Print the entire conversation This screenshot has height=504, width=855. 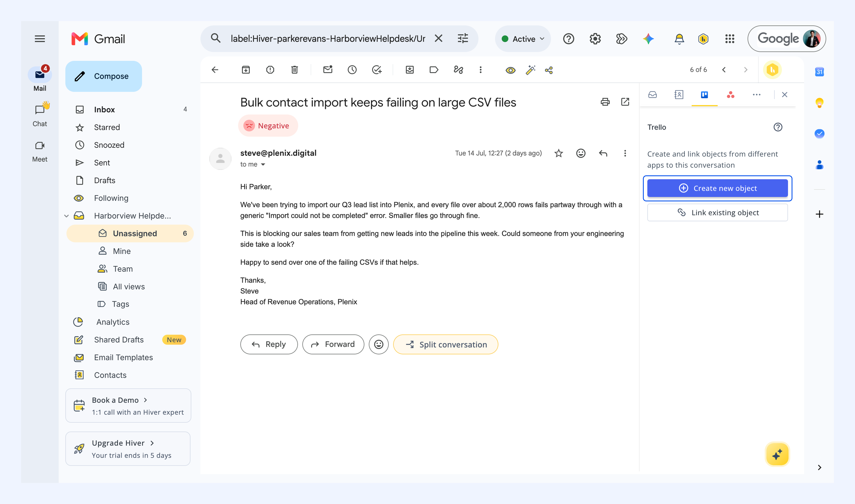[605, 102]
